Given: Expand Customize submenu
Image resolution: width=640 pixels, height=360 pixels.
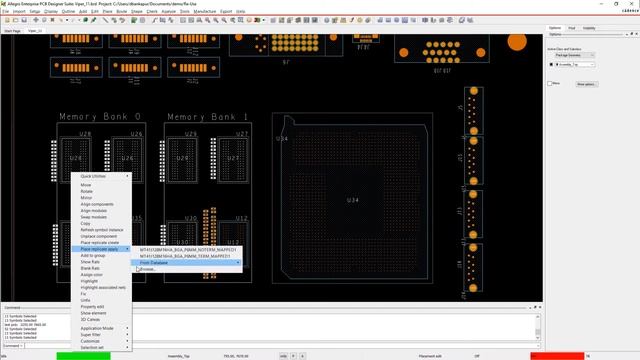Looking at the screenshot, I should (x=102, y=341).
